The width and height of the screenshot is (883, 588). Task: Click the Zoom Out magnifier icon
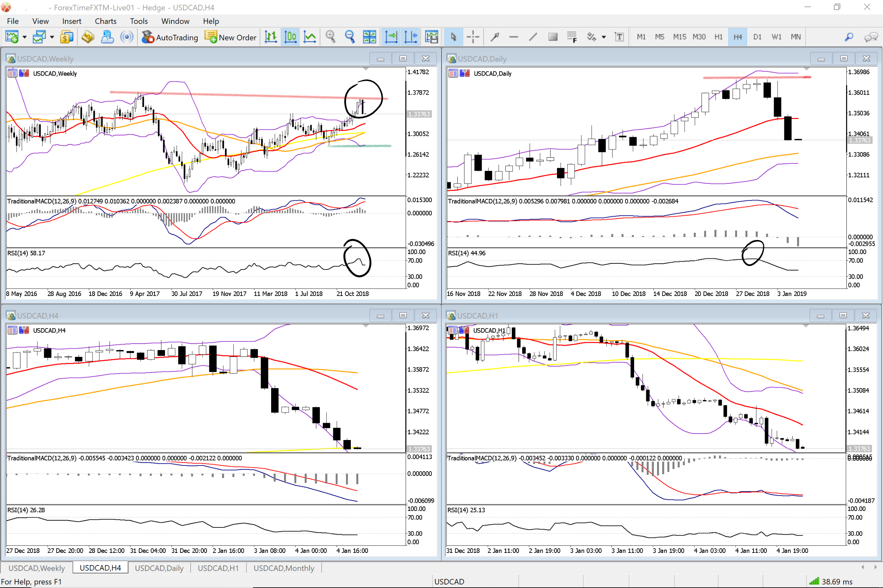click(350, 37)
